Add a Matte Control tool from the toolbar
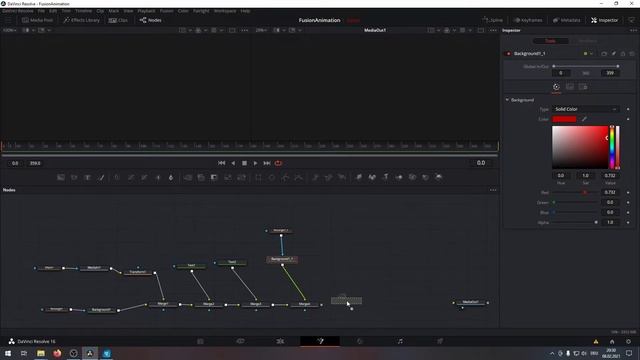Screen dimensions: 640x360 coord(214,177)
